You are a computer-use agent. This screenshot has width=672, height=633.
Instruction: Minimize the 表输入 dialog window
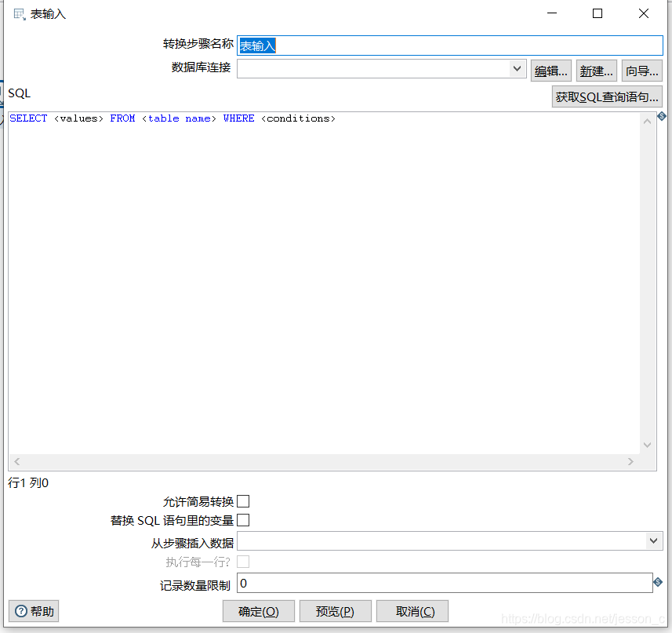(x=552, y=13)
